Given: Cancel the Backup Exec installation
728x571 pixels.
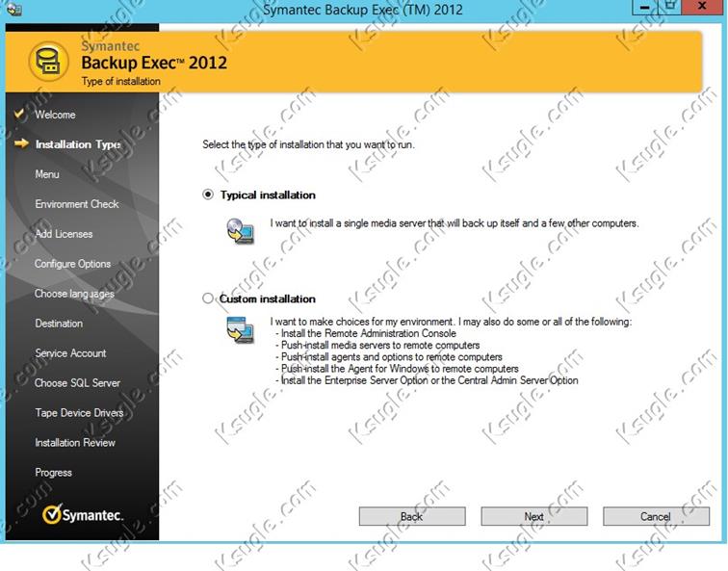Looking at the screenshot, I should tap(656, 516).
